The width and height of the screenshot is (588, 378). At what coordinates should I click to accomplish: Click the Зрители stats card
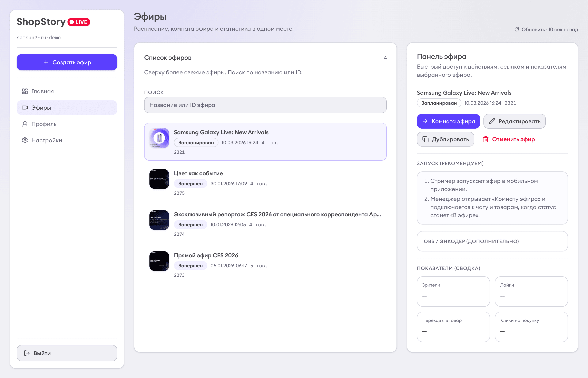(x=453, y=291)
